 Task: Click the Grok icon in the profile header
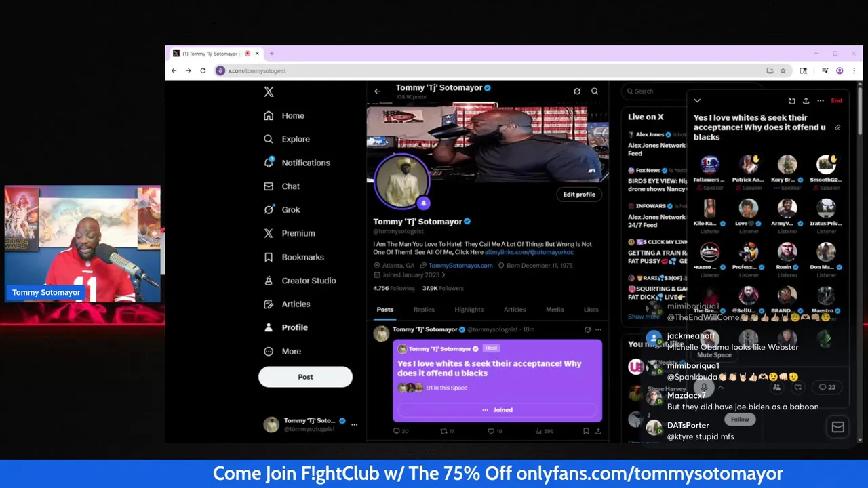(577, 91)
